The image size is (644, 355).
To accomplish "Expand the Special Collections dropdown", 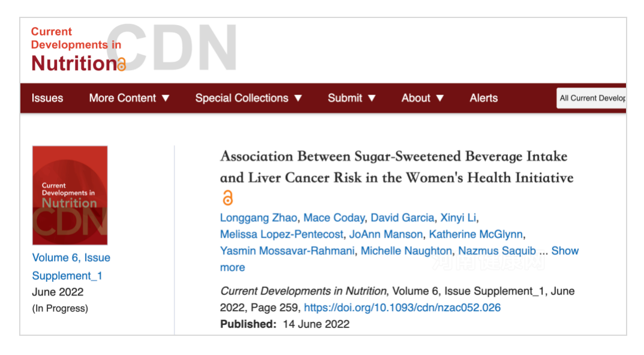I will point(248,98).
